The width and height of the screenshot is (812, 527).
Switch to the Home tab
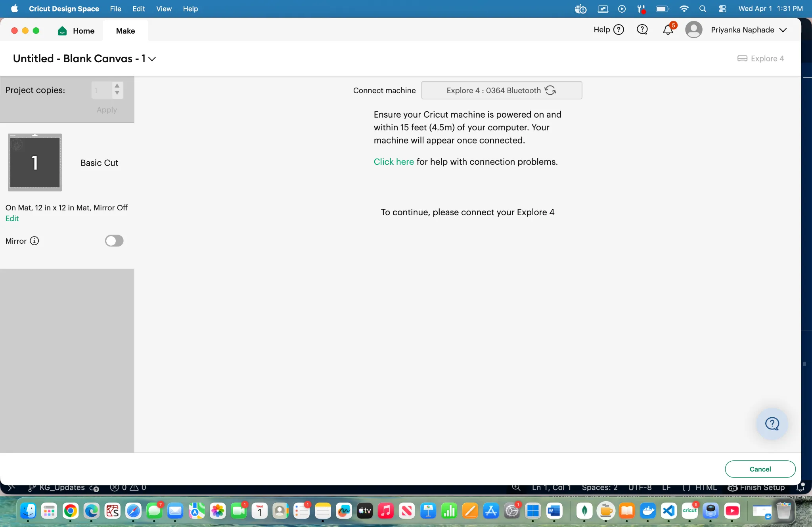[x=76, y=31]
